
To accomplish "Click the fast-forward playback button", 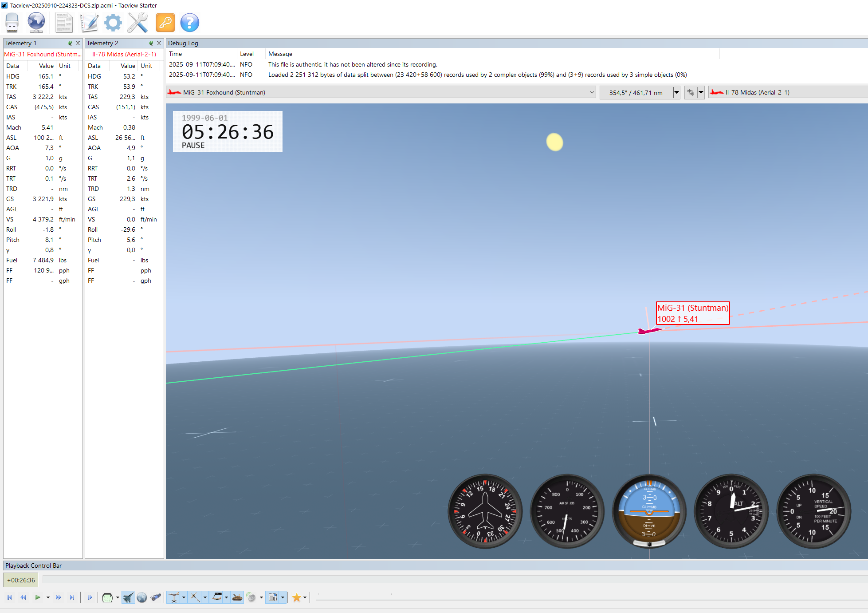I will [59, 597].
